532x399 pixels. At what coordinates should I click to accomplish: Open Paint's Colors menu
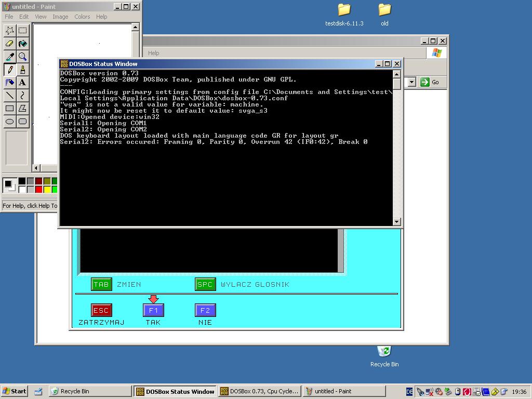pos(82,17)
